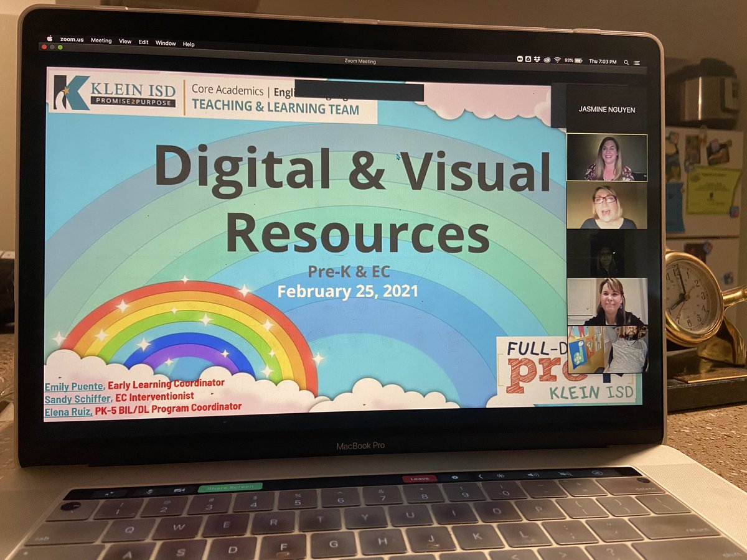747x560 pixels.
Task: Click the Thu 7:03 PM clock
Action: pyautogui.click(x=603, y=61)
